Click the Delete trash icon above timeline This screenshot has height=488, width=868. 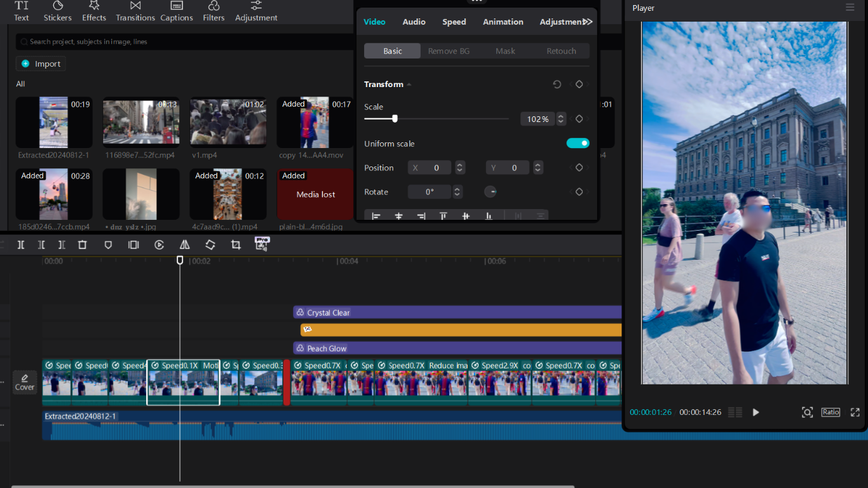pyautogui.click(x=83, y=245)
